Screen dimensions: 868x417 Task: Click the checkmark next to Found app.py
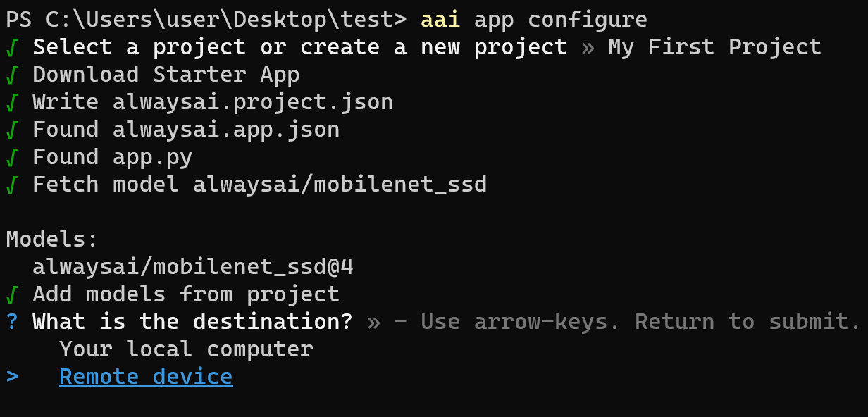tap(12, 157)
